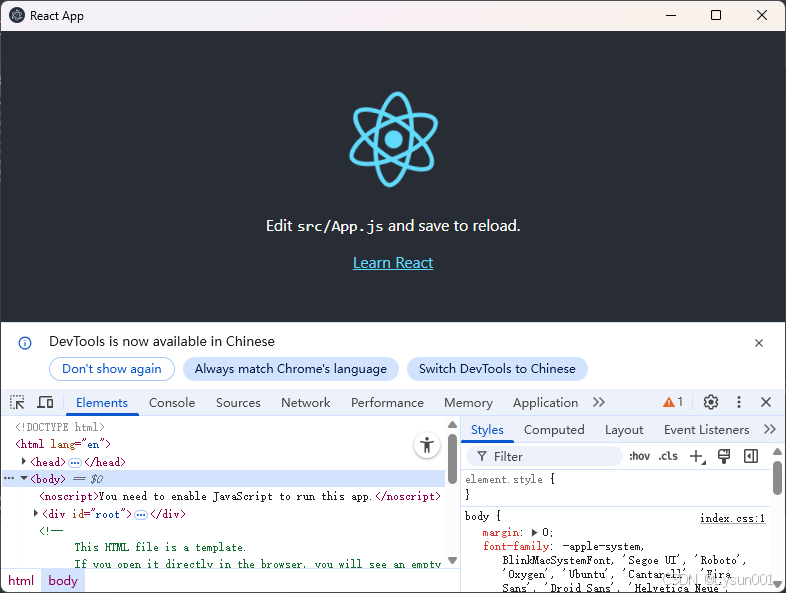
Task: Collapse the body element node
Action: [x=24, y=478]
